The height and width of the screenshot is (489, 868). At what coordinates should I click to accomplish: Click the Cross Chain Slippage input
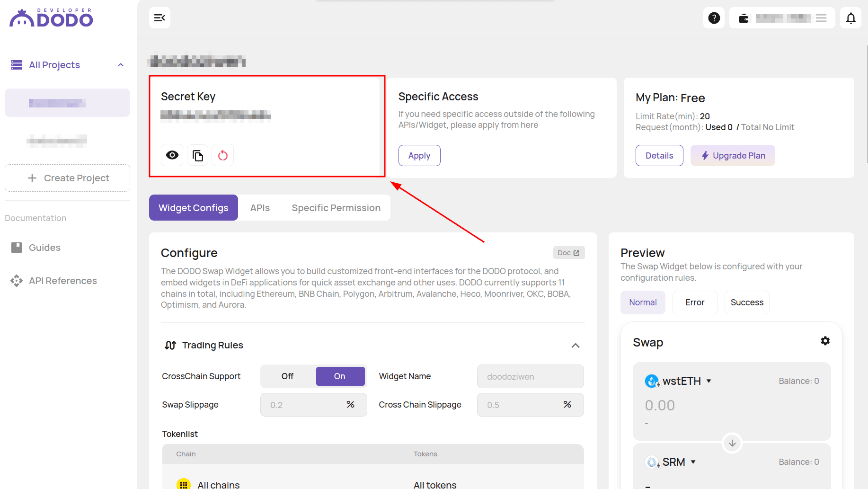point(530,405)
